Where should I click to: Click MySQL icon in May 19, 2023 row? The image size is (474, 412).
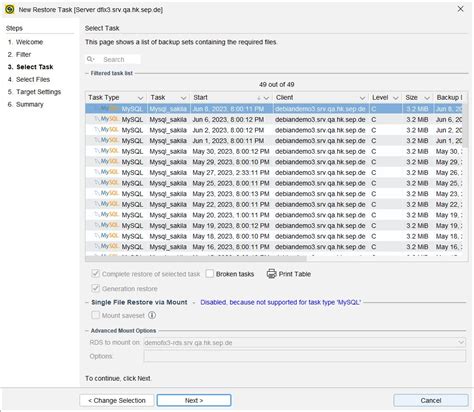coord(107,225)
